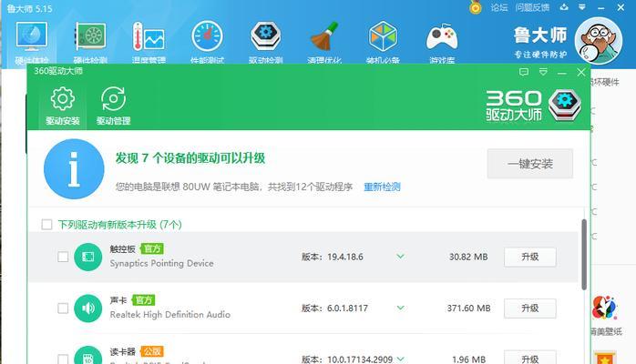Check the 读卡器 driver checkbox

63,359
